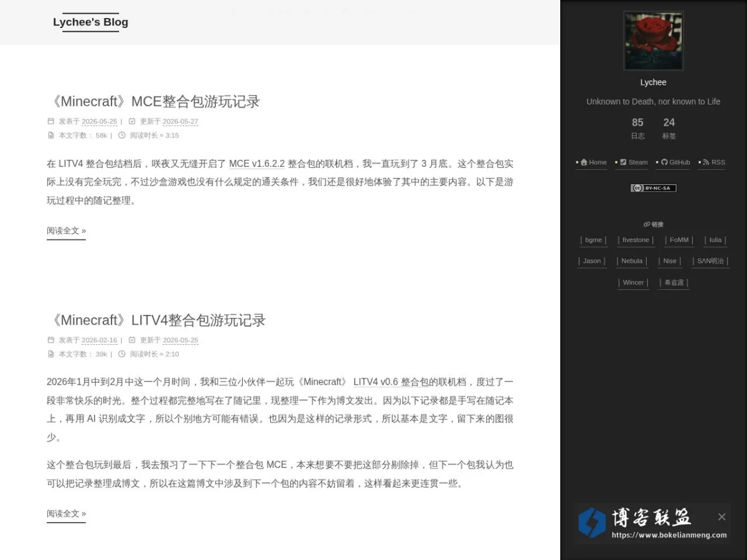Click the motto Unknown to Death text

pyautogui.click(x=653, y=101)
